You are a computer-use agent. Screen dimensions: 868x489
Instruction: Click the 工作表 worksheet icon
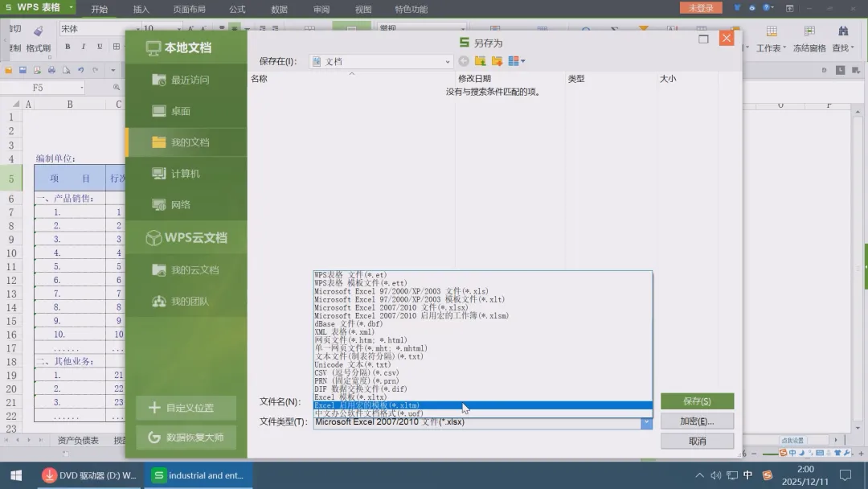(772, 31)
